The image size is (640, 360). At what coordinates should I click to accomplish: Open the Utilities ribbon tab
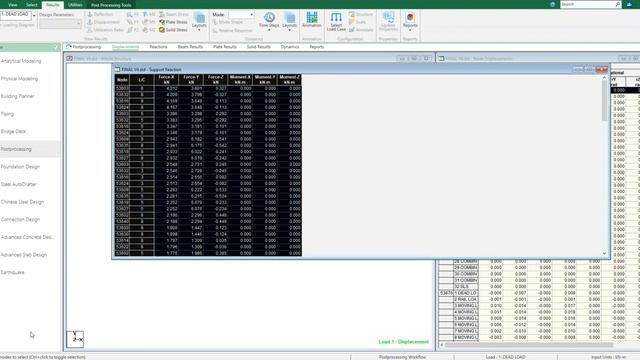[75, 5]
